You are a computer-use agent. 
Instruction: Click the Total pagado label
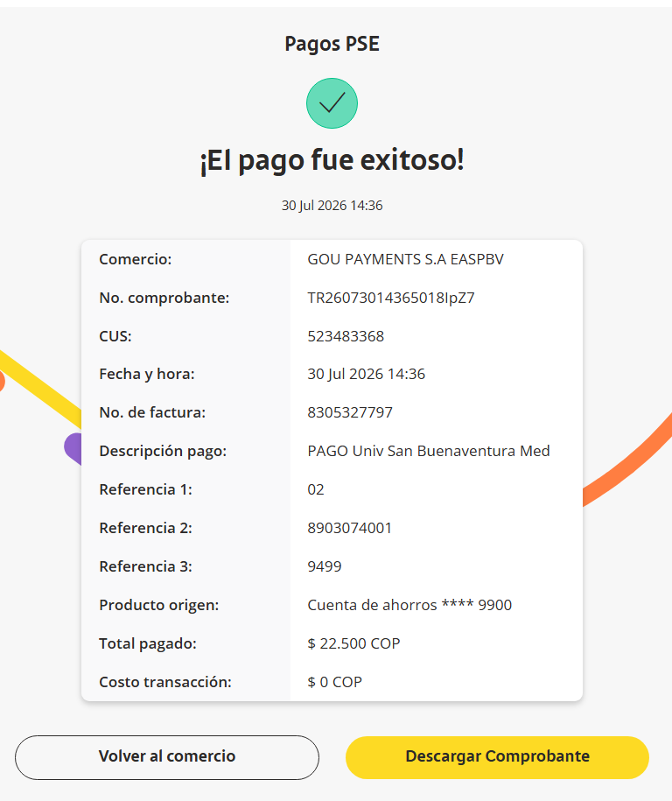(148, 643)
